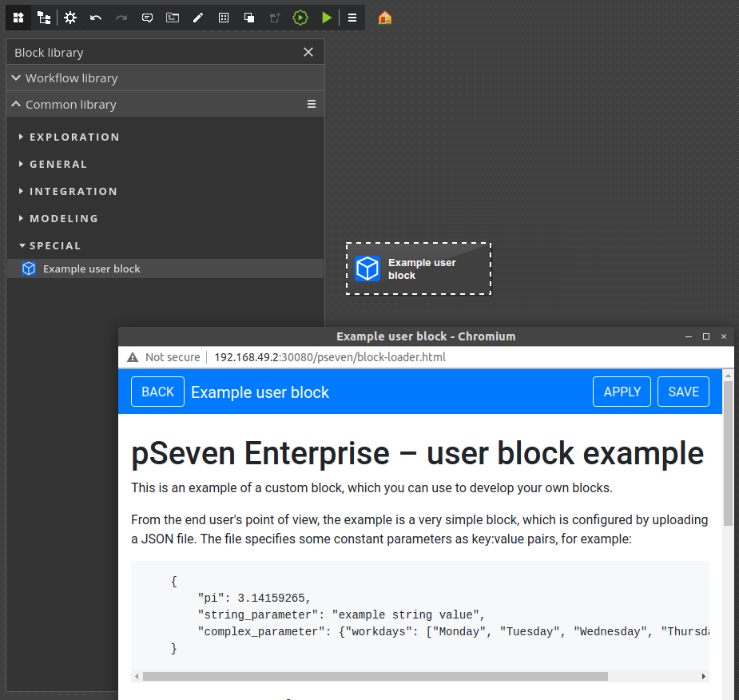This screenshot has width=739, height=700.
Task: Open Common library options menu
Action: 312,104
